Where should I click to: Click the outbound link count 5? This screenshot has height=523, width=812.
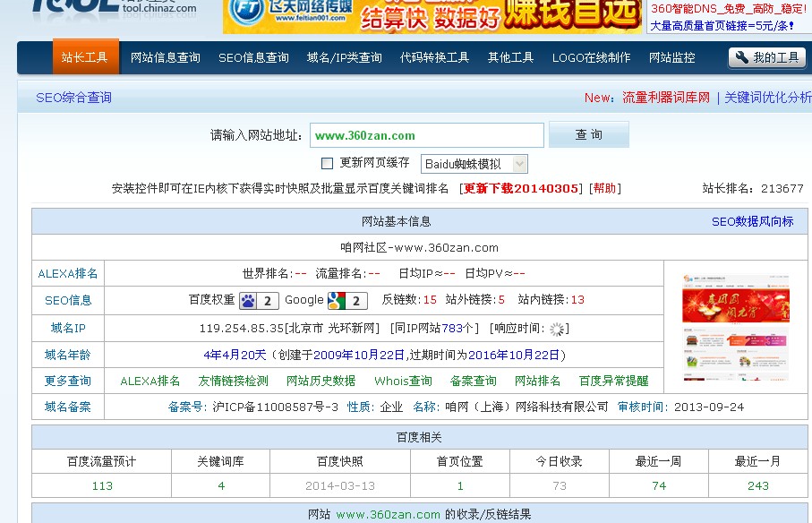501,300
